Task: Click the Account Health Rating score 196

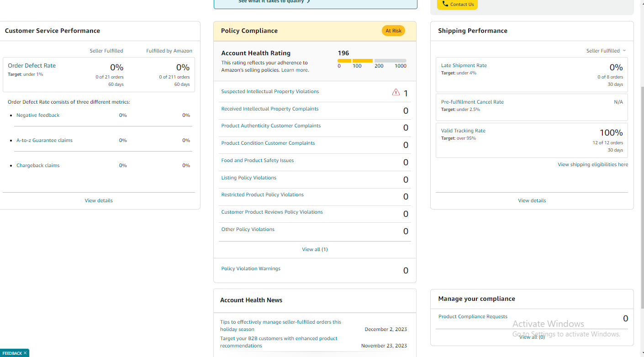Action: click(x=343, y=53)
